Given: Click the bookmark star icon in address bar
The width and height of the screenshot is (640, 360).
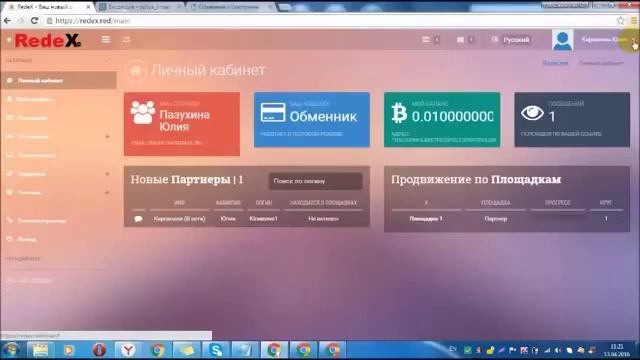Looking at the screenshot, I should [620, 21].
